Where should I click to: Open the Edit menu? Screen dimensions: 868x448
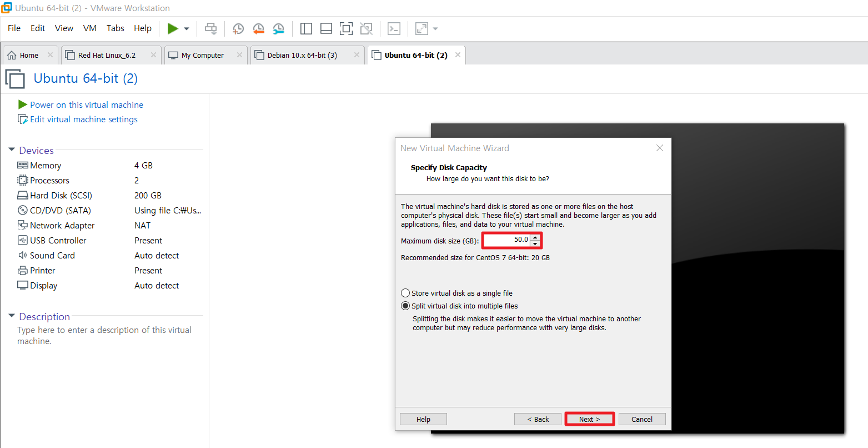pyautogui.click(x=38, y=28)
